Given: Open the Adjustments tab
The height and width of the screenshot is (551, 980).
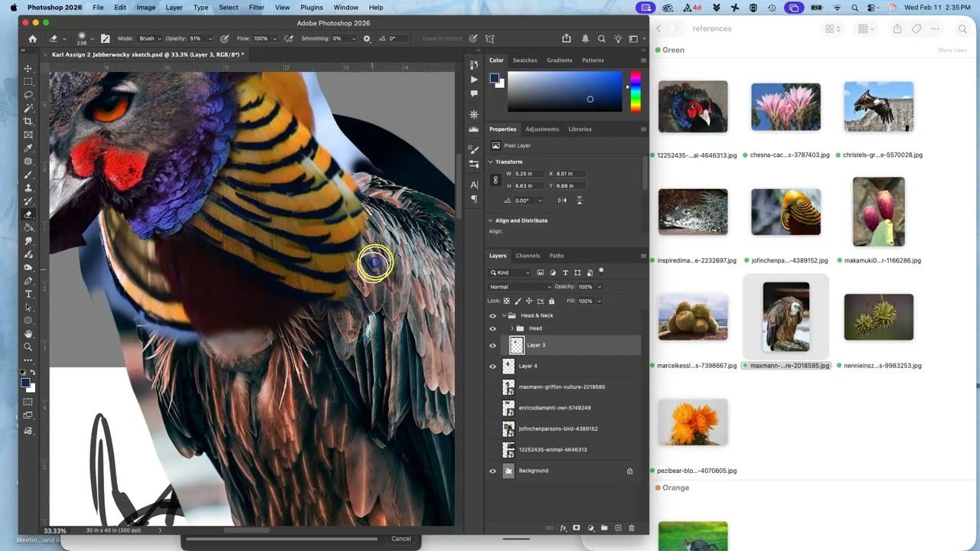Looking at the screenshot, I should [542, 129].
